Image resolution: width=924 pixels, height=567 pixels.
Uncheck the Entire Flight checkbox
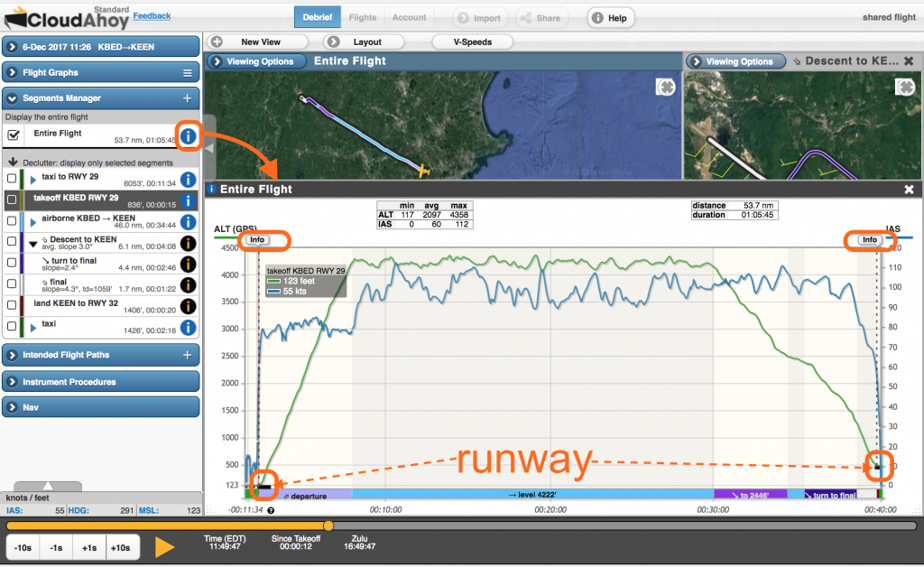(x=13, y=136)
